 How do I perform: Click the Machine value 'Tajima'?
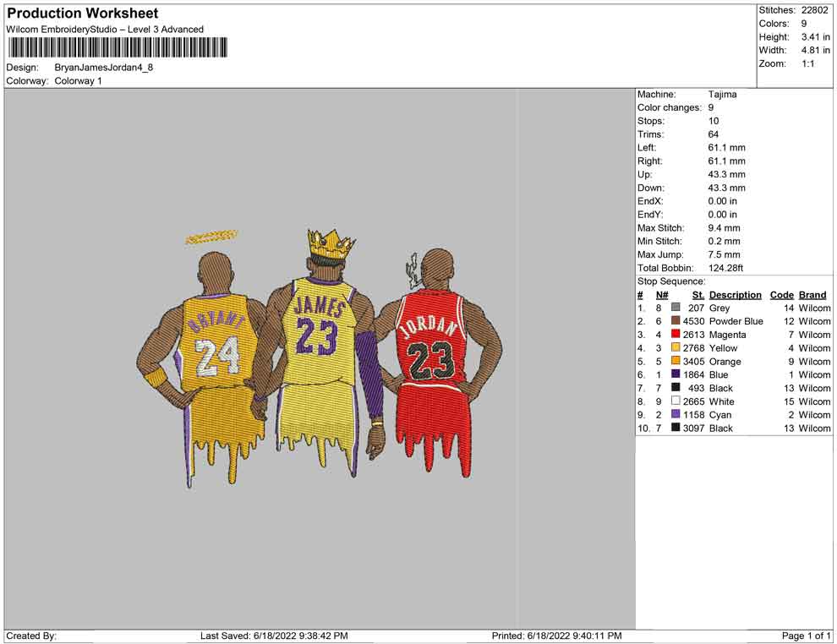[x=722, y=94]
